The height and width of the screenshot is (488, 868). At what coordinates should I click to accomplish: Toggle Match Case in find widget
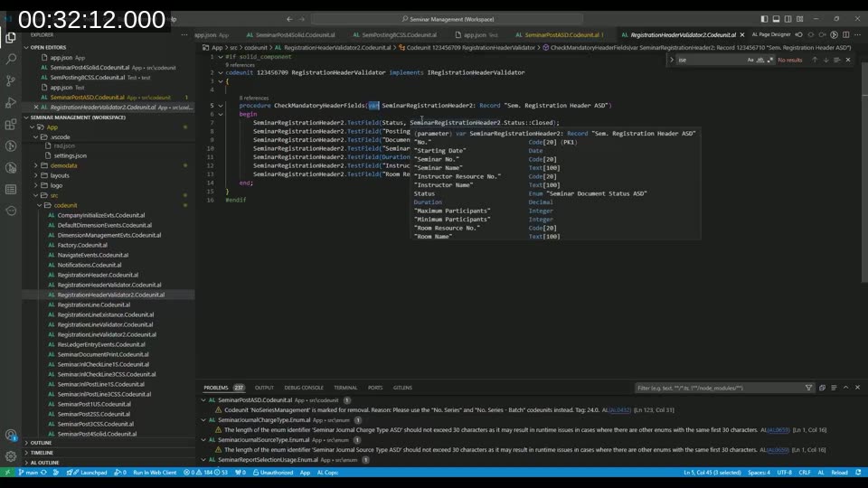pos(750,60)
